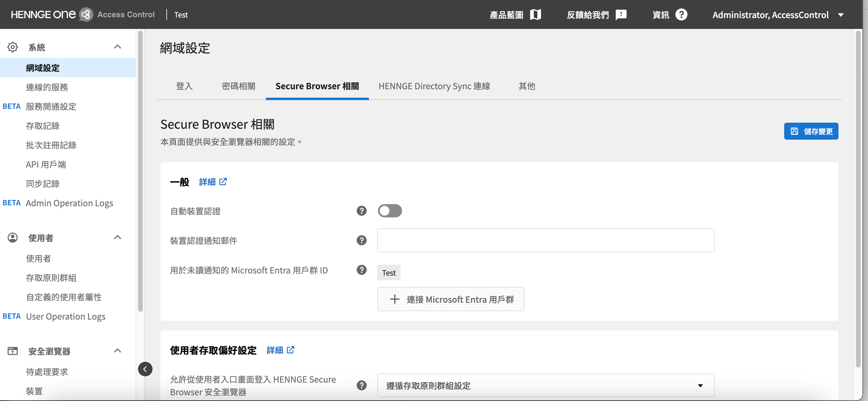Open Admin Operation Logs in the sidebar
Screen dimensions: 868x401
pyautogui.click(x=69, y=203)
